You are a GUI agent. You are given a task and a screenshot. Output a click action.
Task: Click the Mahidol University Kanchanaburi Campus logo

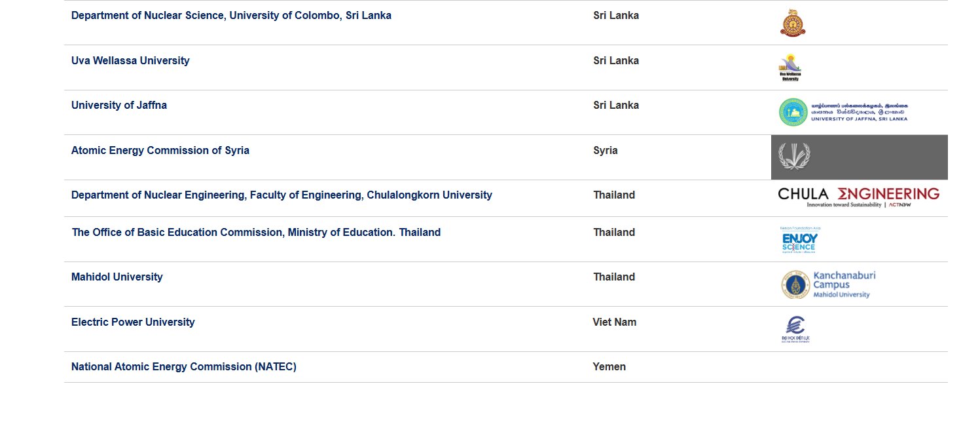coord(828,284)
